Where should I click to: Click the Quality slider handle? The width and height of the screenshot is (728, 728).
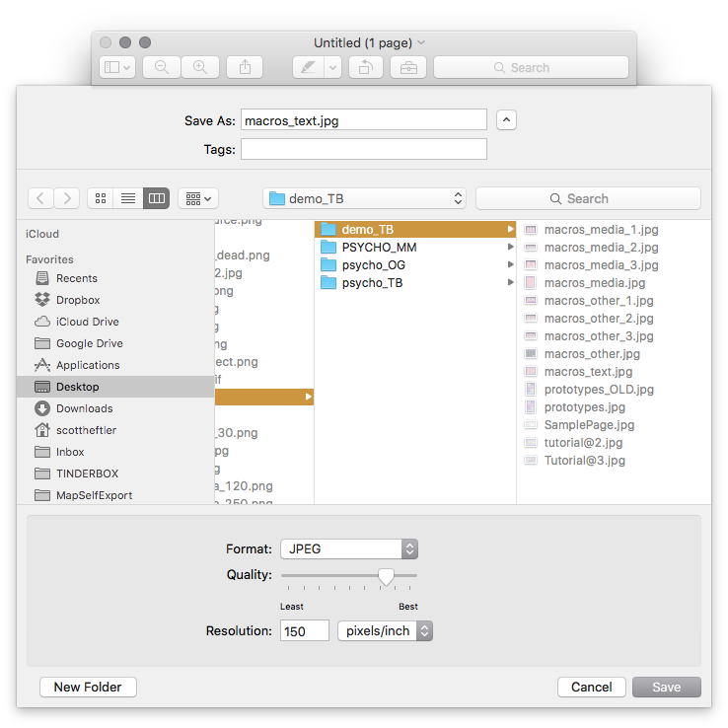pyautogui.click(x=386, y=577)
